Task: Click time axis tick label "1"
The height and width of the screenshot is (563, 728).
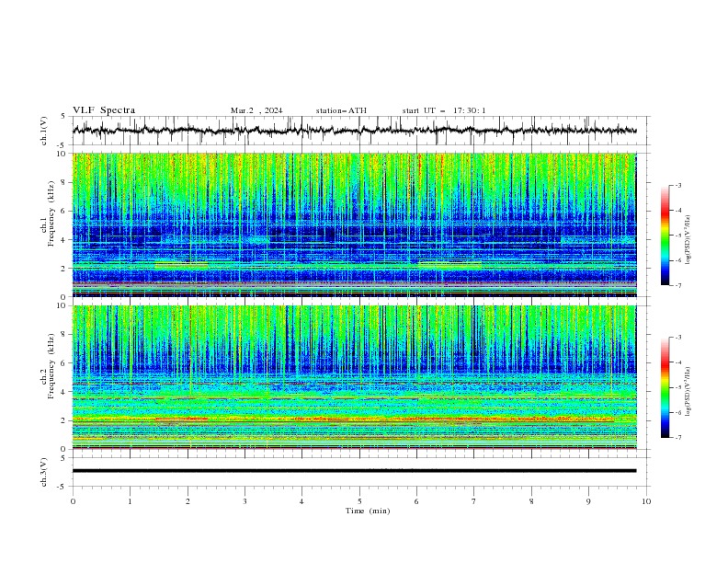Action: pyautogui.click(x=130, y=501)
